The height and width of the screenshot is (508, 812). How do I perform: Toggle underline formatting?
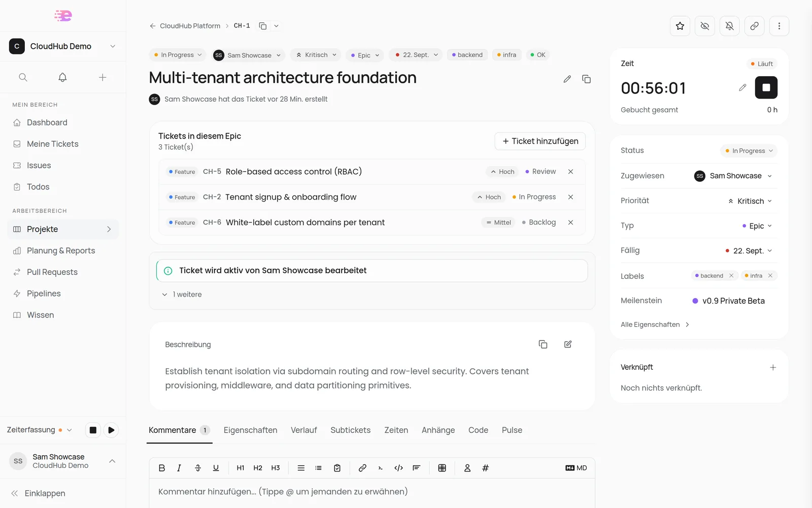(x=216, y=468)
